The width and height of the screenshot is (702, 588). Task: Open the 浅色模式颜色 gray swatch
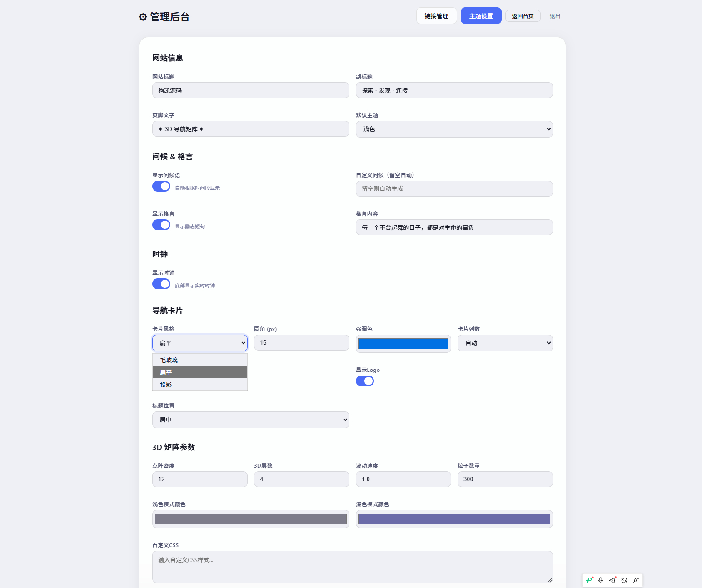(x=251, y=519)
